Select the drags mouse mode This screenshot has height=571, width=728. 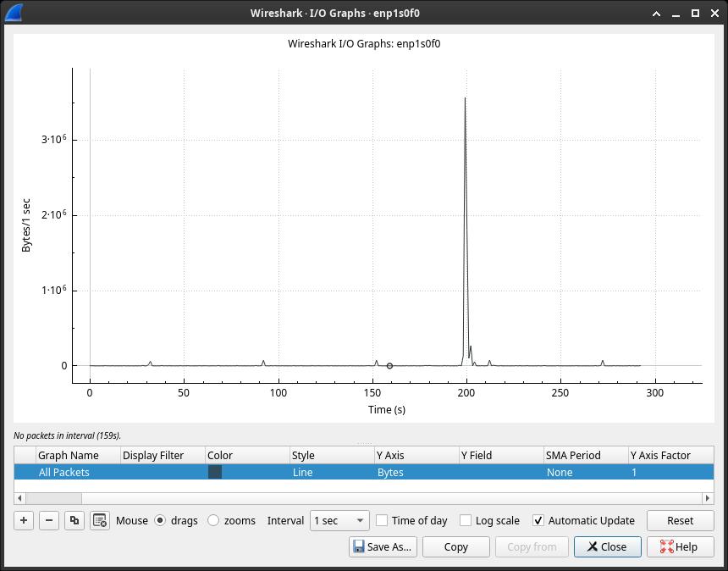pos(160,520)
